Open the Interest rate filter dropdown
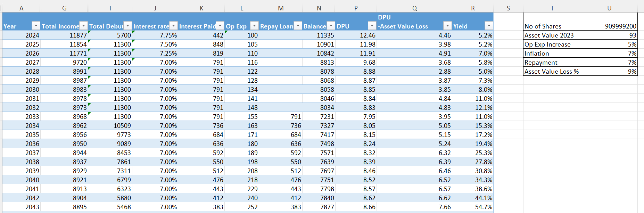Viewport: 644px width, 213px height. point(173,26)
